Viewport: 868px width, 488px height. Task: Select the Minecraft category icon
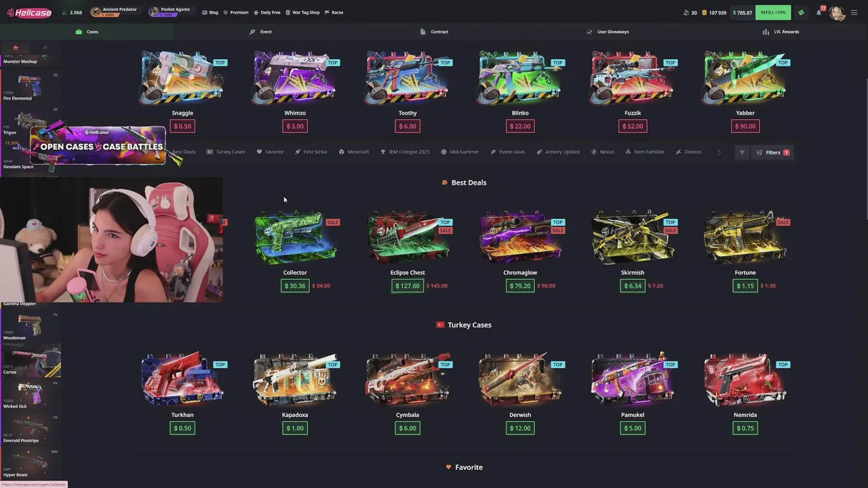[x=342, y=152]
